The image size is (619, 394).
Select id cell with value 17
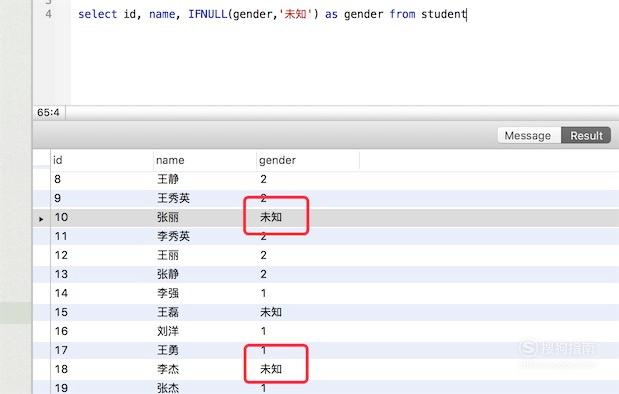(x=61, y=350)
